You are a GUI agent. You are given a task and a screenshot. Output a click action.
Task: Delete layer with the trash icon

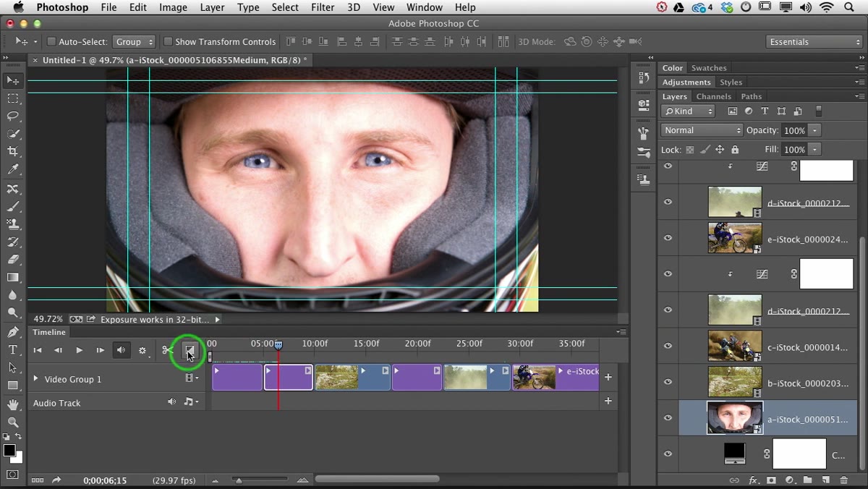(x=843, y=480)
